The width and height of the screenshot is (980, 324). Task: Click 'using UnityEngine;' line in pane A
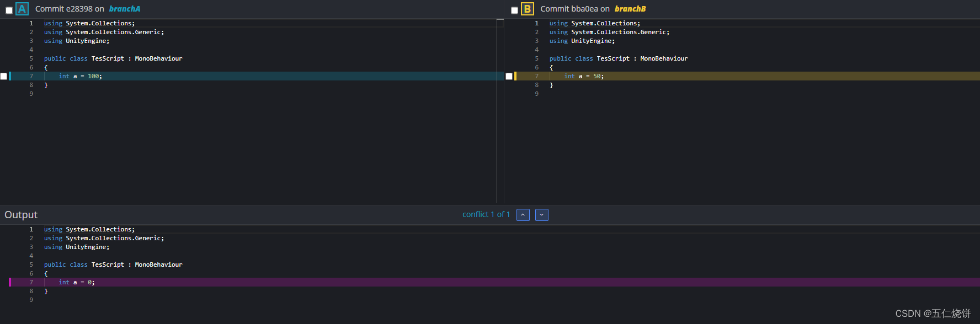tap(77, 41)
